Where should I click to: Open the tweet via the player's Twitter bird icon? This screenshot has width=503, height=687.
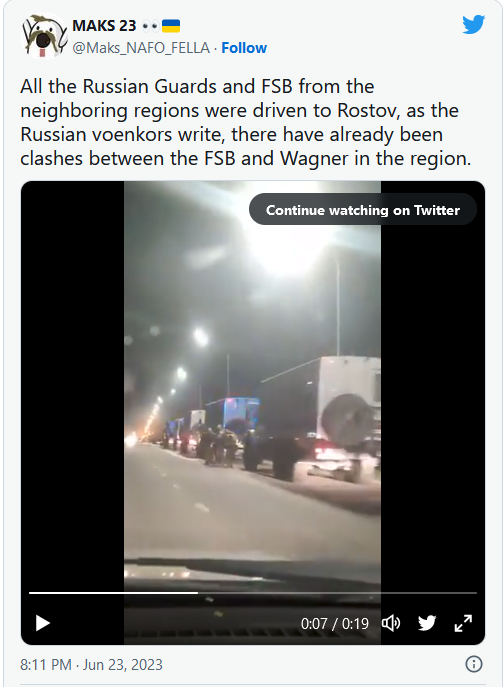[x=427, y=623]
